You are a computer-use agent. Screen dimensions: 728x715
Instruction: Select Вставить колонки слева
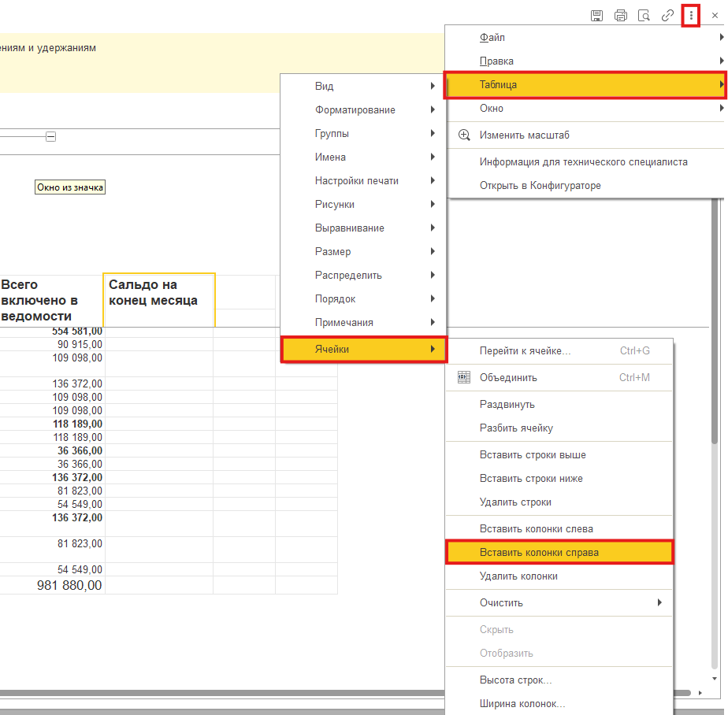[x=559, y=529]
